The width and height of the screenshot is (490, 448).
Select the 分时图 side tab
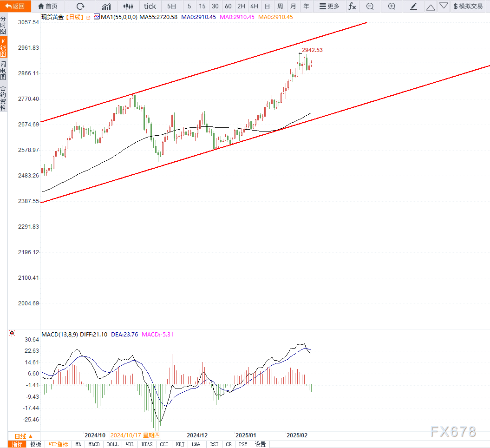tap(4, 26)
